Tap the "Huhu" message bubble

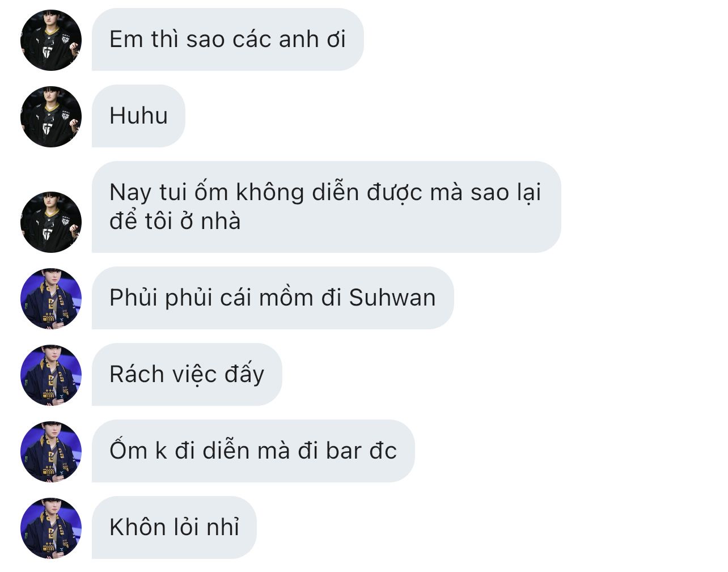coord(138,116)
